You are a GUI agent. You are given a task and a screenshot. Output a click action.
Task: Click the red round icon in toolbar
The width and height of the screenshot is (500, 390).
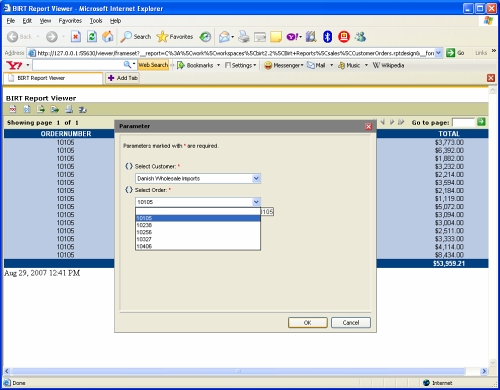(344, 37)
